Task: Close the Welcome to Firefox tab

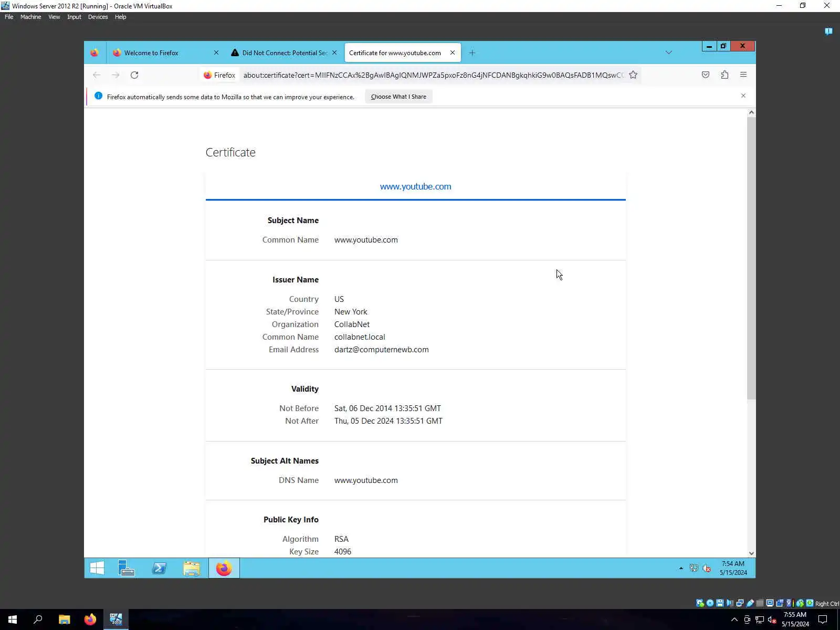Action: (x=216, y=52)
